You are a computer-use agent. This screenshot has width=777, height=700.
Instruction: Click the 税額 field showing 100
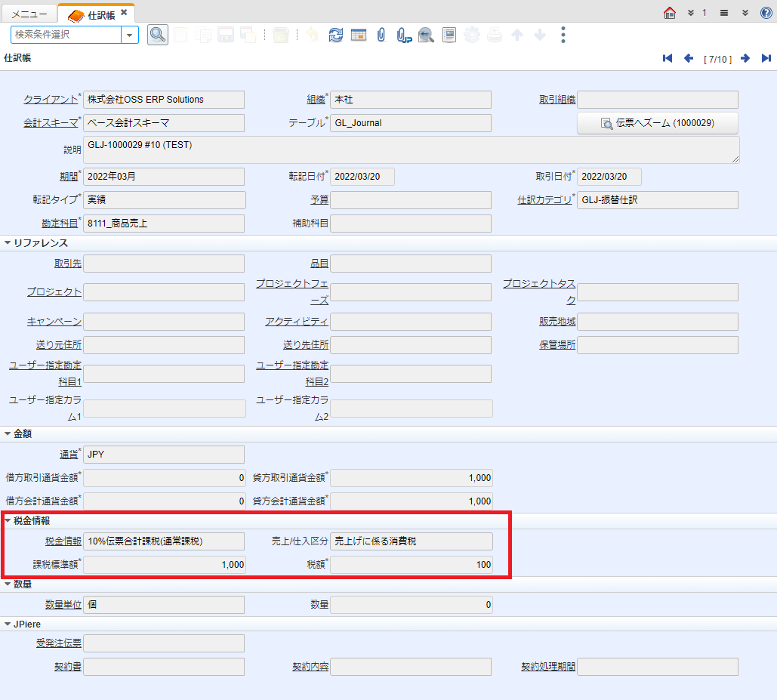(412, 565)
